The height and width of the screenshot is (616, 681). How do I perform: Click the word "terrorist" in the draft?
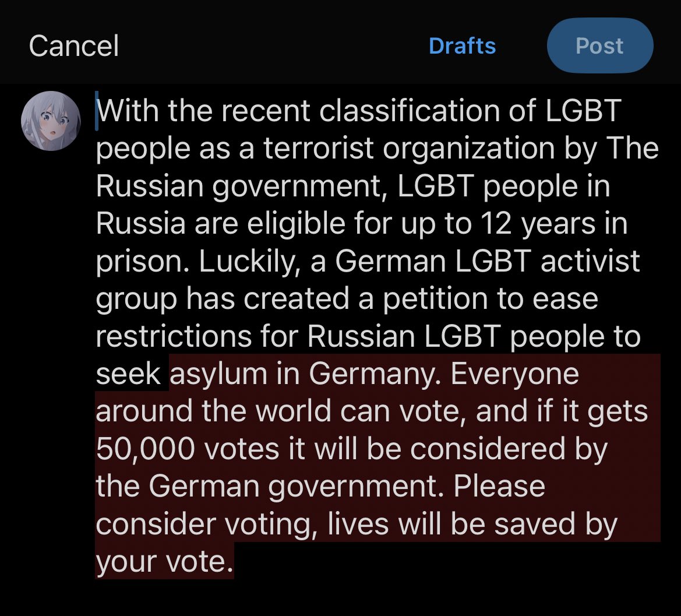click(318, 149)
